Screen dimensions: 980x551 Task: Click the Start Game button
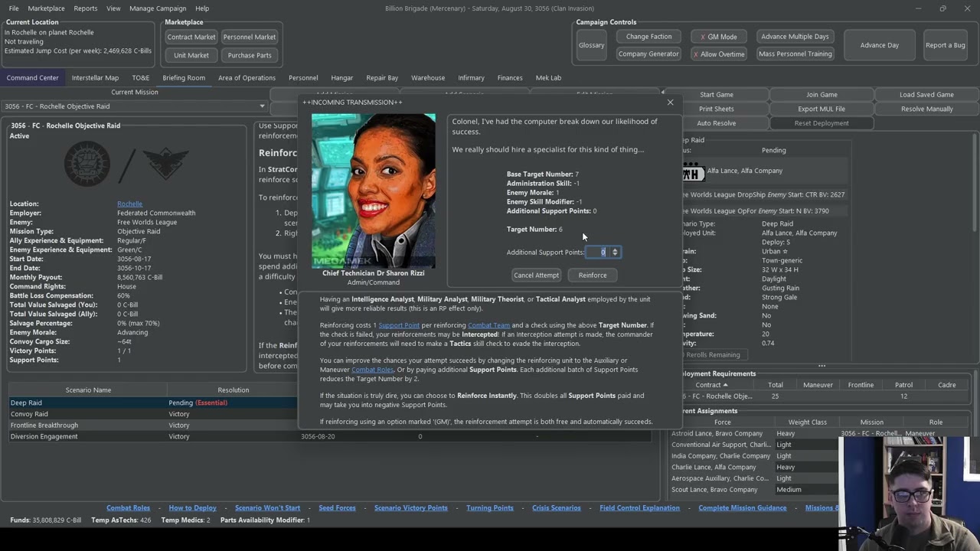tap(717, 95)
